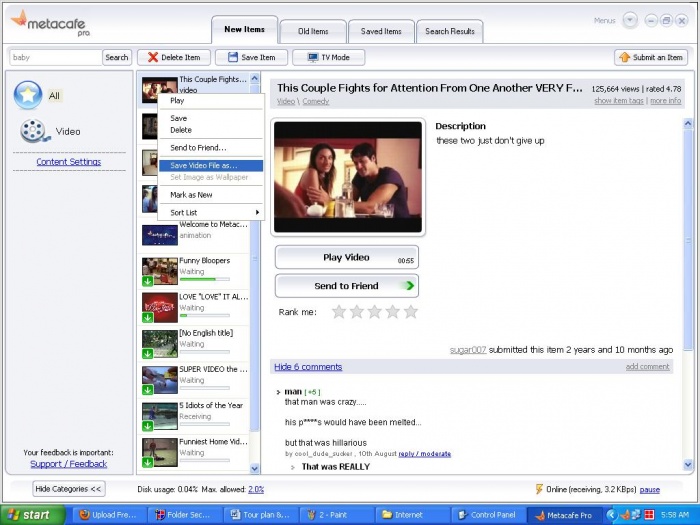Rate video with the fifth star

point(410,312)
